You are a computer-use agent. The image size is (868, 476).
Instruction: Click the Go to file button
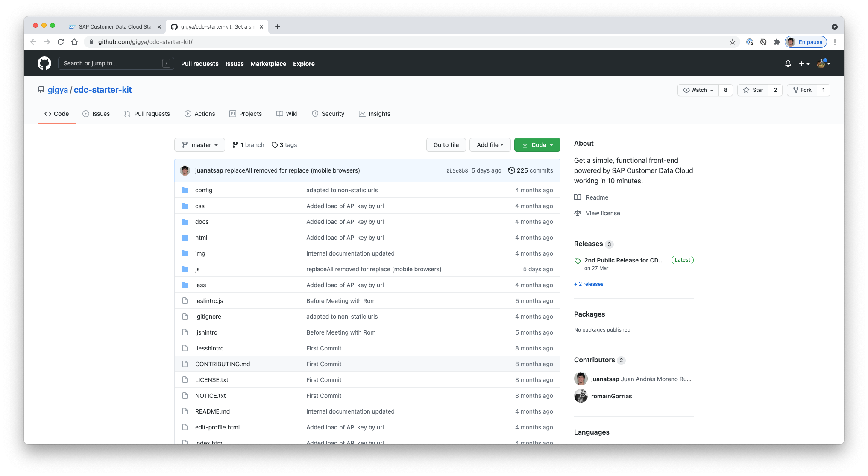446,145
